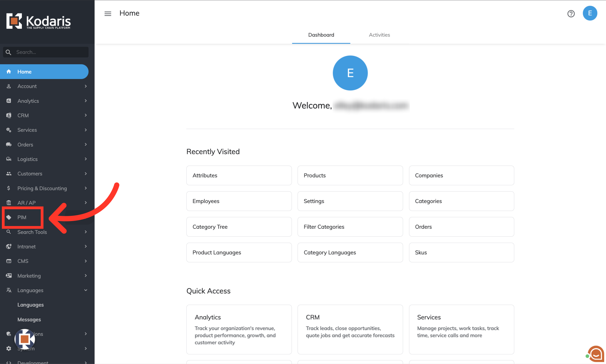
Task: Click the Kodaris logo in sidebar header
Action: click(38, 21)
